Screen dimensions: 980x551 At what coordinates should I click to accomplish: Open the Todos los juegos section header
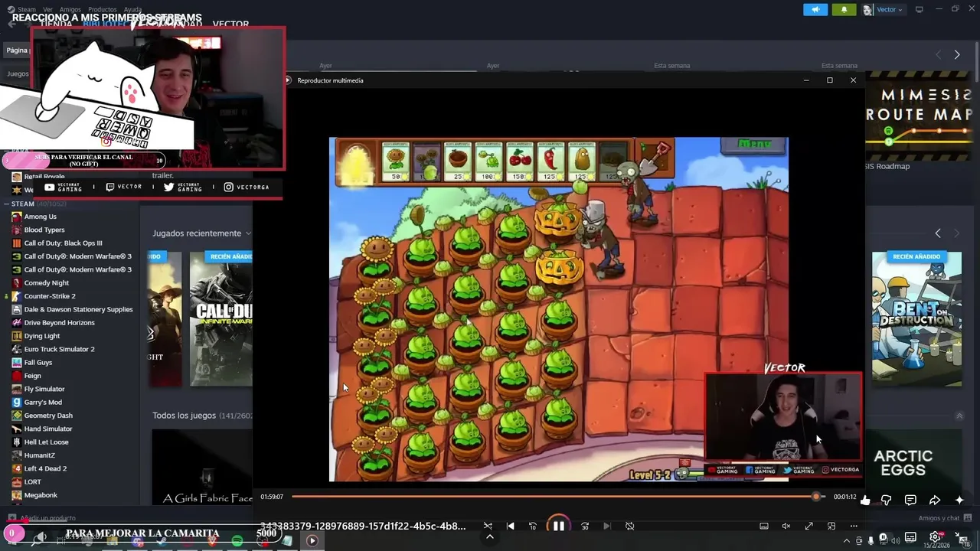point(184,416)
